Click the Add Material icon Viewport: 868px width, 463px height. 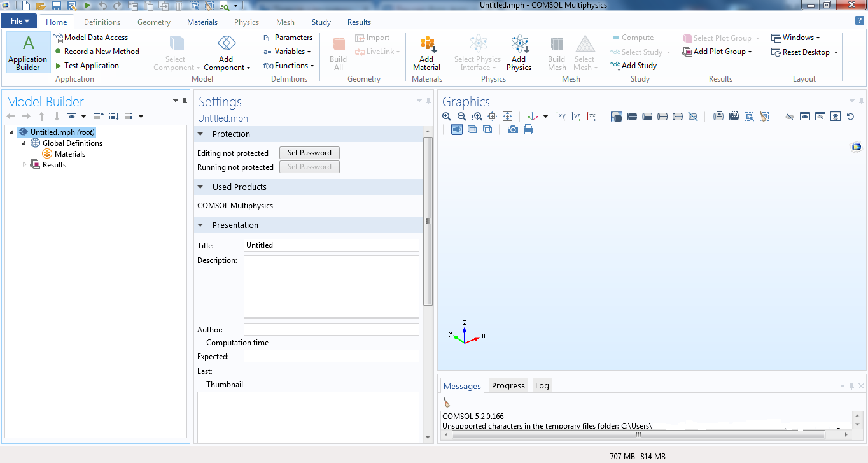tap(426, 45)
